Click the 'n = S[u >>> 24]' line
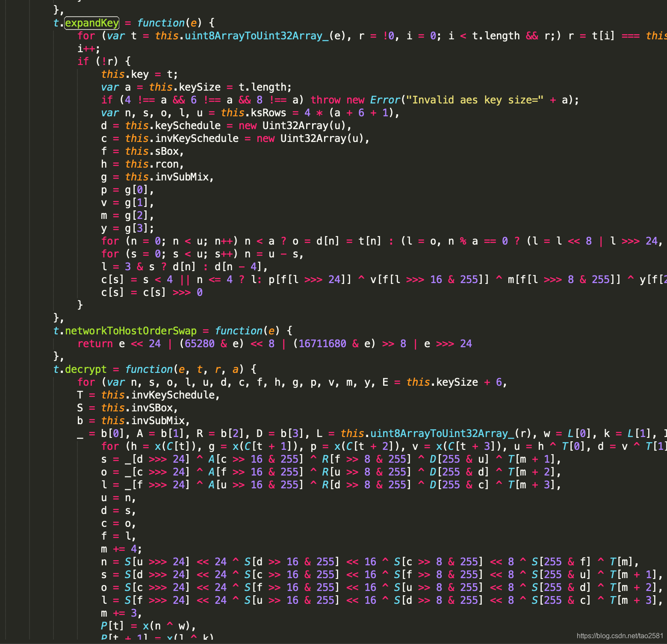667x644 pixels. (x=370, y=561)
